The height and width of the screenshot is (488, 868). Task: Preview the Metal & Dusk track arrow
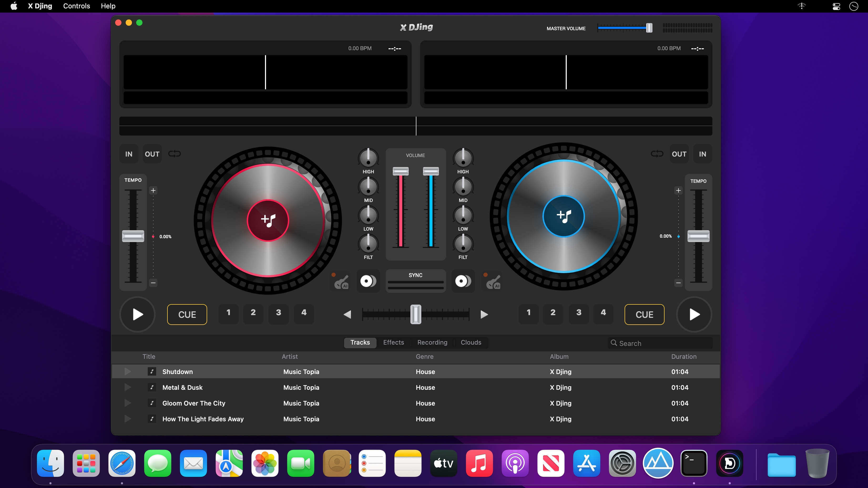[127, 387]
